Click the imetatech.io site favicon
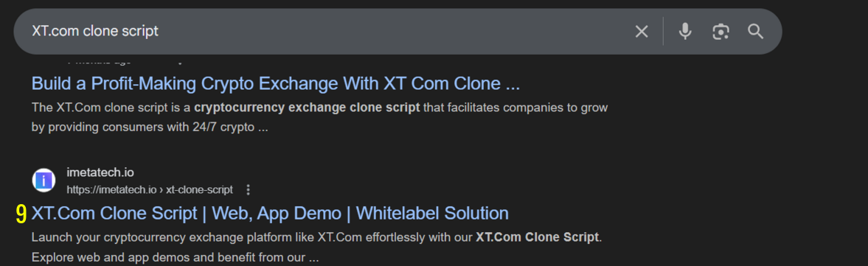This screenshot has height=266, width=868. point(44,181)
